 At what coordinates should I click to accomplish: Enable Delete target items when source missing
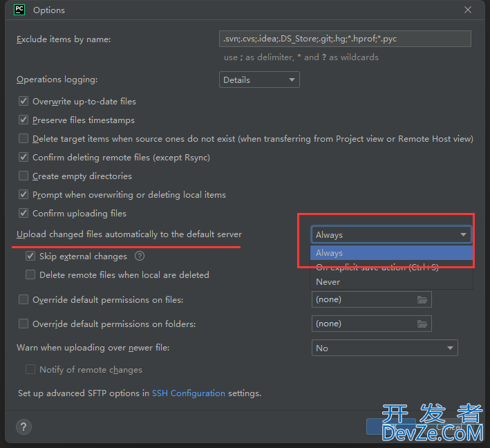(23, 138)
